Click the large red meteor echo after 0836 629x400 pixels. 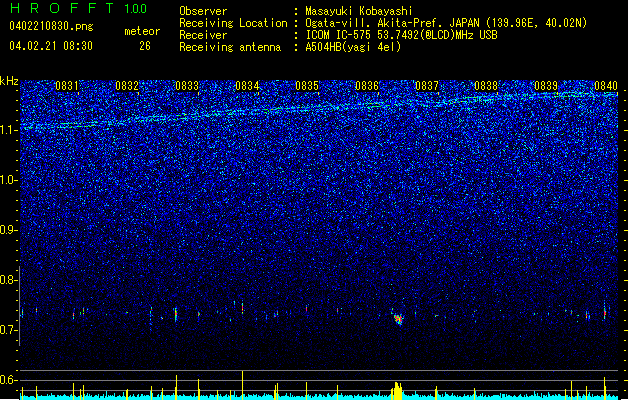click(398, 319)
